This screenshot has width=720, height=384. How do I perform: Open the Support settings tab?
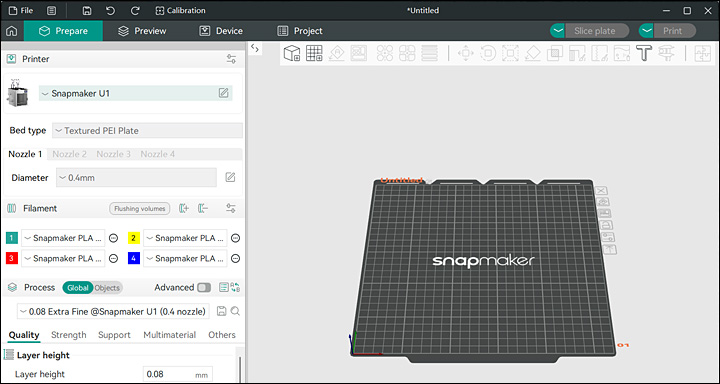114,335
